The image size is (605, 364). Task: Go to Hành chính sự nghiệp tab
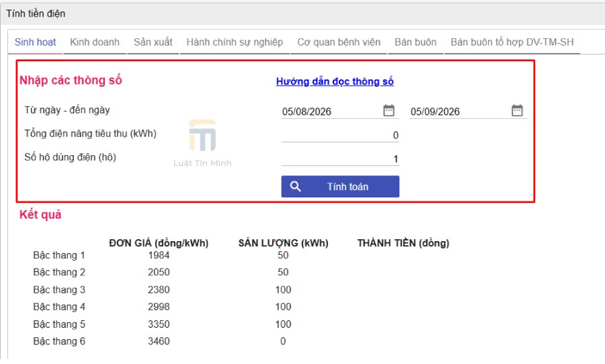(x=235, y=42)
